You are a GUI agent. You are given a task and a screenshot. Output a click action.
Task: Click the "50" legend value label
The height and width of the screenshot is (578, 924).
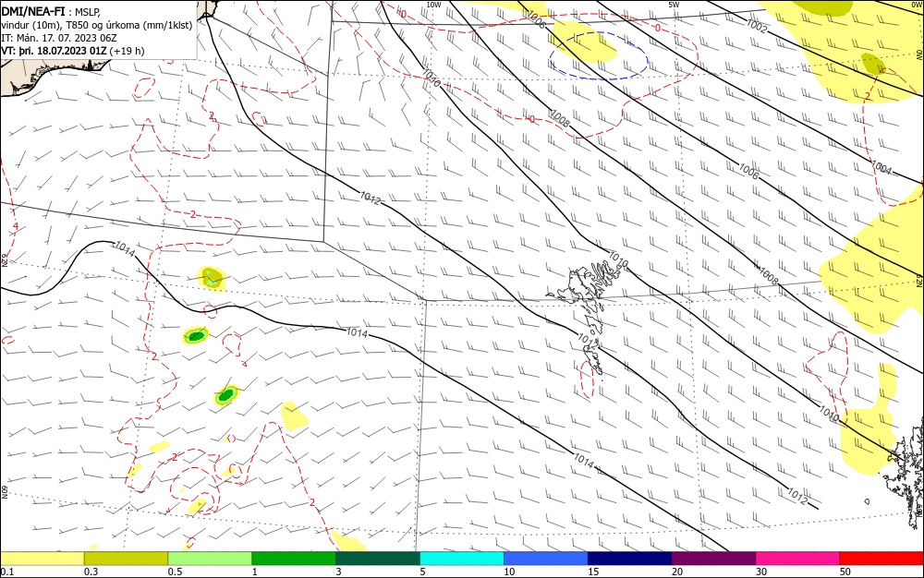click(x=845, y=572)
